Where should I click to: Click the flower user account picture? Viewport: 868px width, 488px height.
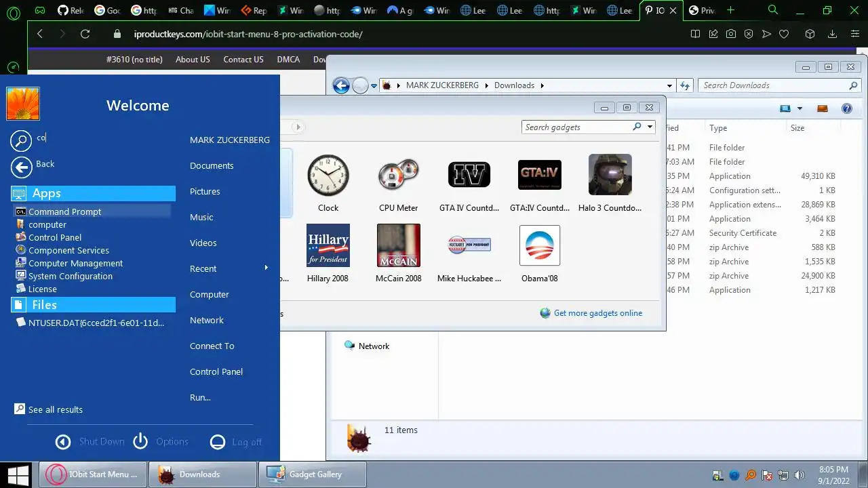[23, 104]
